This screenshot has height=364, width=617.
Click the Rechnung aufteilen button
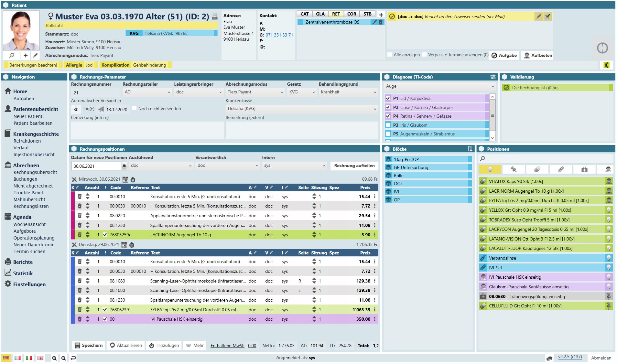(354, 166)
